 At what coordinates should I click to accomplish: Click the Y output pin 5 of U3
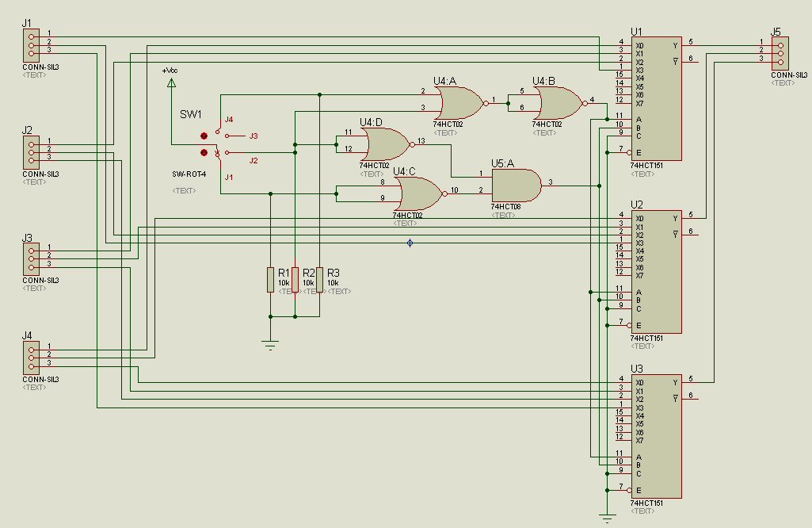click(x=690, y=382)
